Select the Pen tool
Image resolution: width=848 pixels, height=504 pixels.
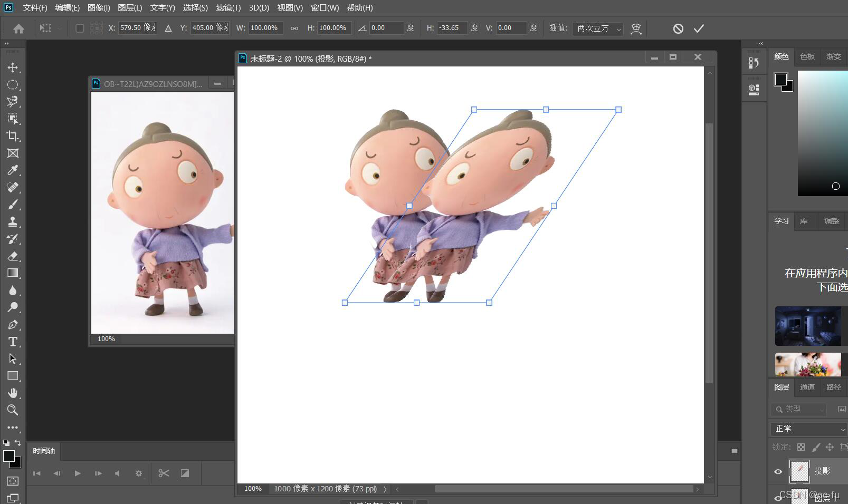tap(13, 325)
